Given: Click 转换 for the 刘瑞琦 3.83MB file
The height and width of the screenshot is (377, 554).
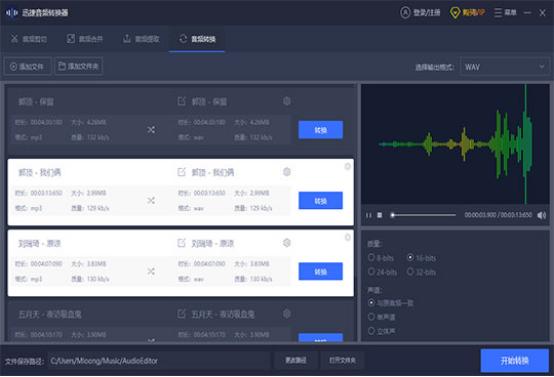Looking at the screenshot, I should point(320,271).
